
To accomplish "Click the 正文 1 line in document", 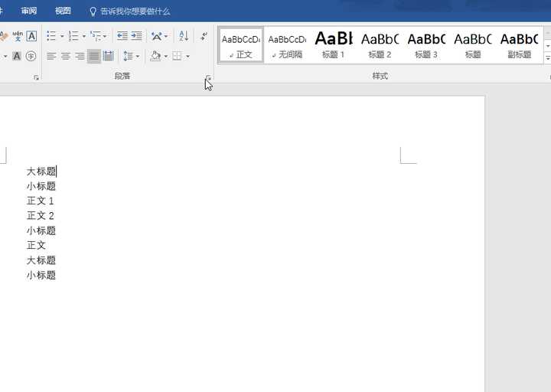I will 40,201.
